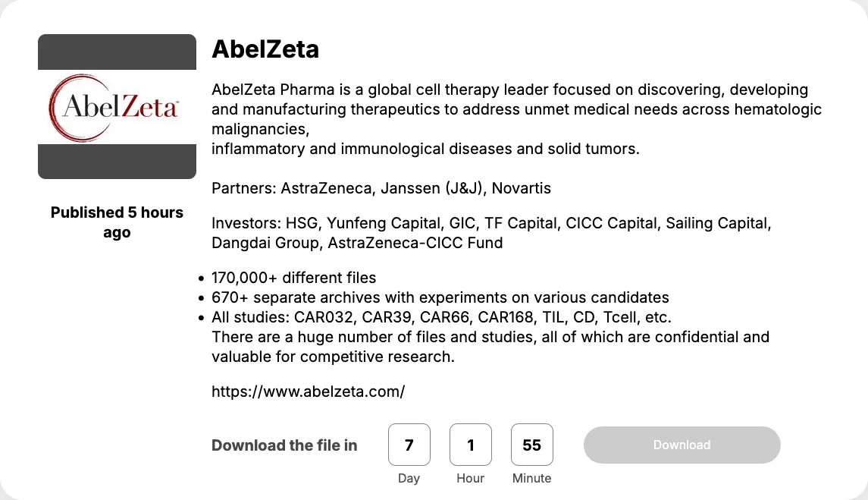Click the Partners line listing AstraZeneca
The width and height of the screenshot is (868, 500).
click(x=381, y=187)
